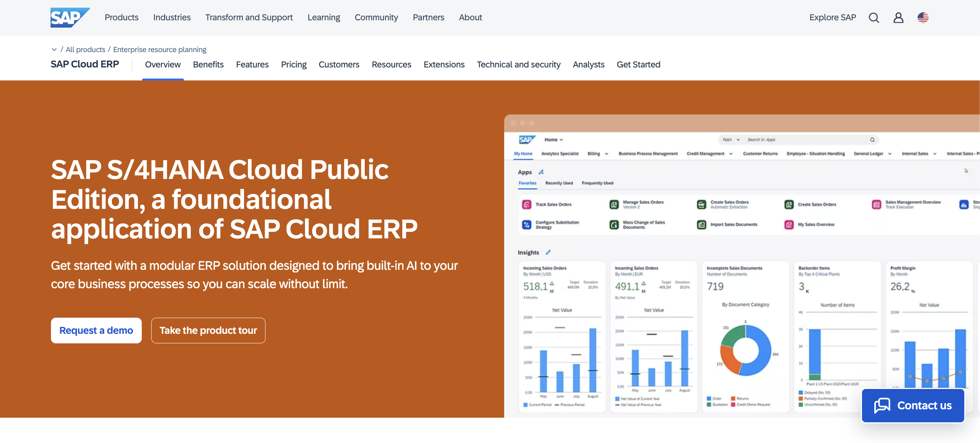Open the search magnifier icon
980x443 pixels.
(x=874, y=18)
